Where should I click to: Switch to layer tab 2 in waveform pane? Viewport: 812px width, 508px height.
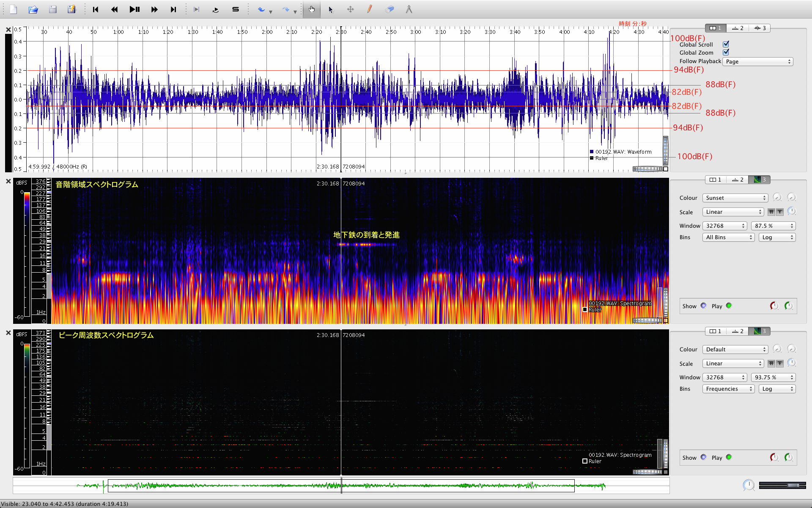pyautogui.click(x=738, y=28)
